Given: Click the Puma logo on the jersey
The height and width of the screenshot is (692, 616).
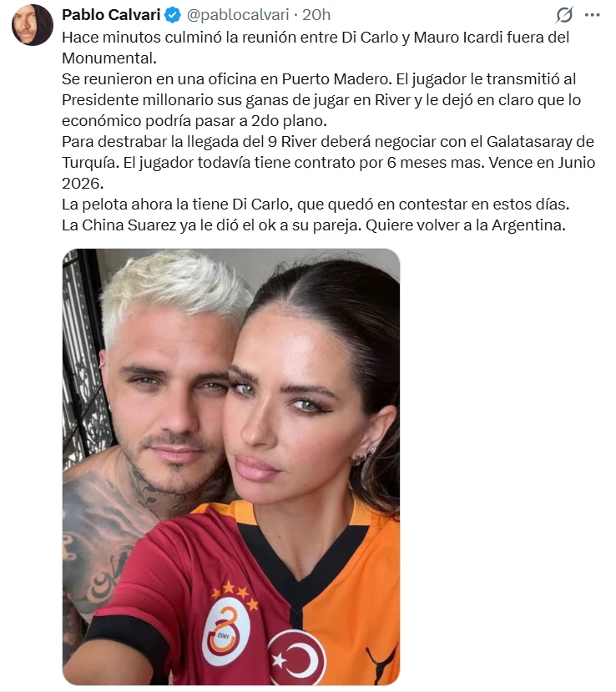Looking at the screenshot, I should 381,664.
